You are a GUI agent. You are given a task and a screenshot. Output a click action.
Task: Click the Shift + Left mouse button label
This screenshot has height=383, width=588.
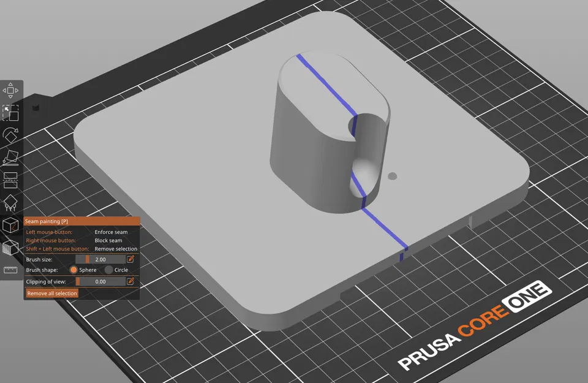tap(58, 249)
